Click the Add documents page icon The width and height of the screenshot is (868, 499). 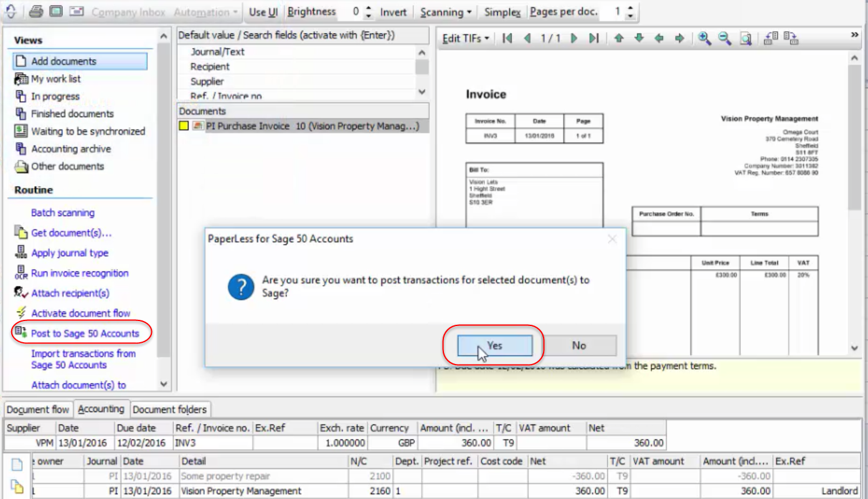[x=21, y=61]
